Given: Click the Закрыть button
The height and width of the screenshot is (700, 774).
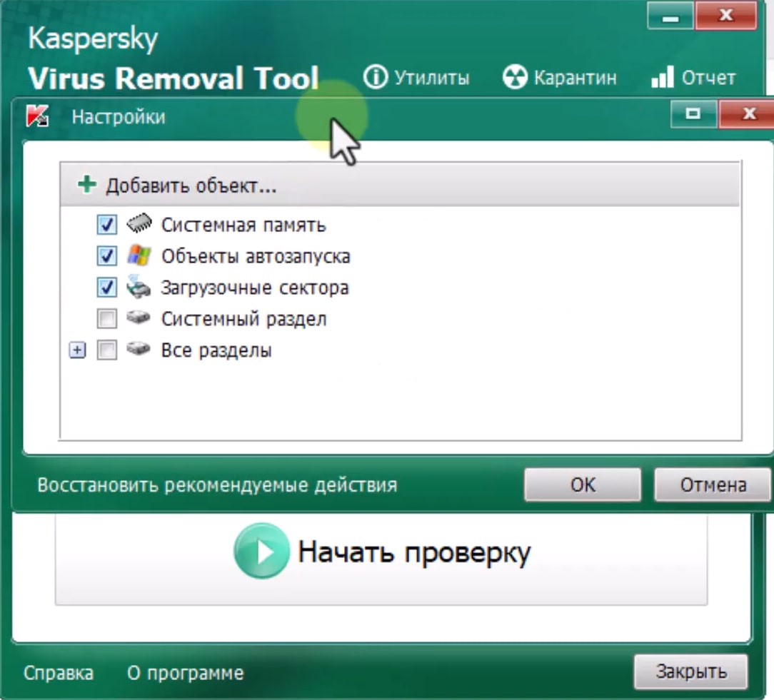Looking at the screenshot, I should (690, 671).
